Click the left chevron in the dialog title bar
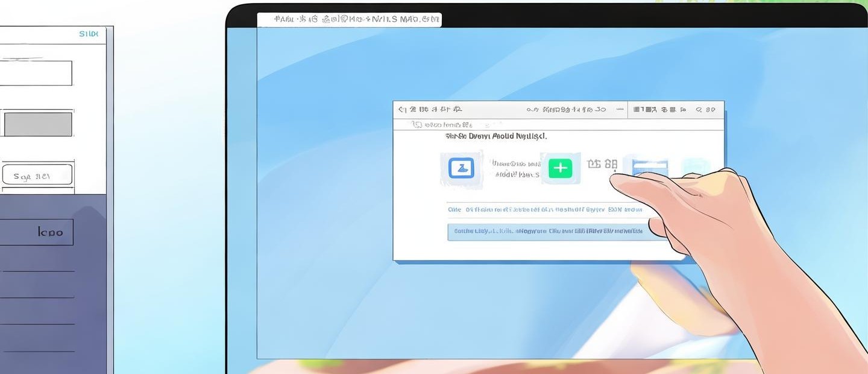Screen dimensions: 868x374 pos(400,110)
